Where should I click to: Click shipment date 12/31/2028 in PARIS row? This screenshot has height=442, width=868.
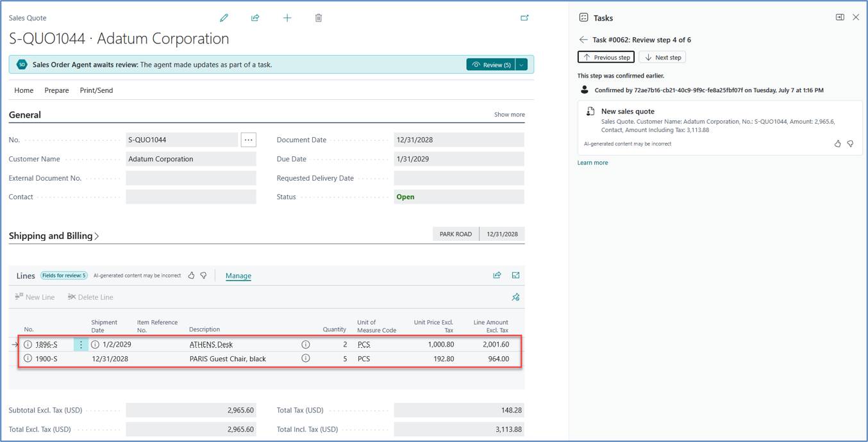pyautogui.click(x=110, y=359)
